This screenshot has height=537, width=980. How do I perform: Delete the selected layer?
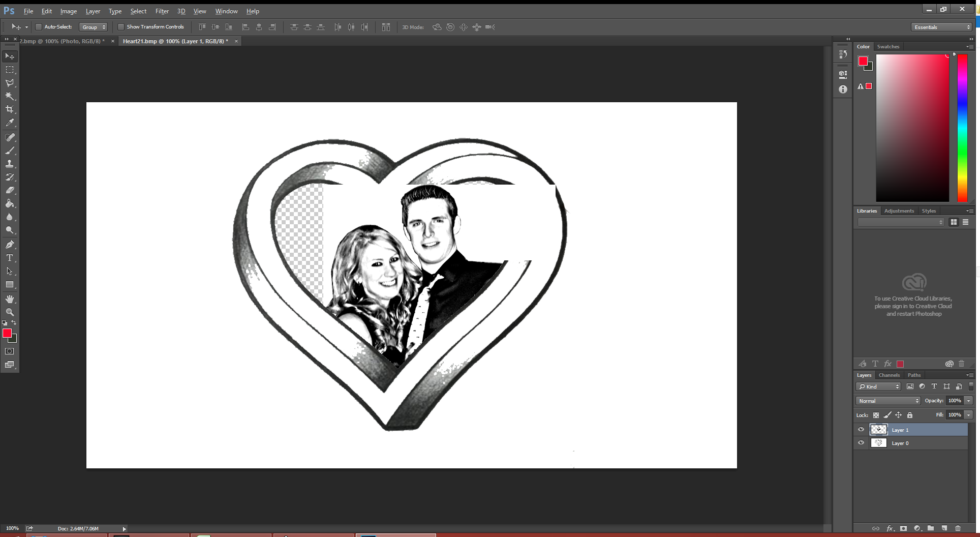coord(958,528)
